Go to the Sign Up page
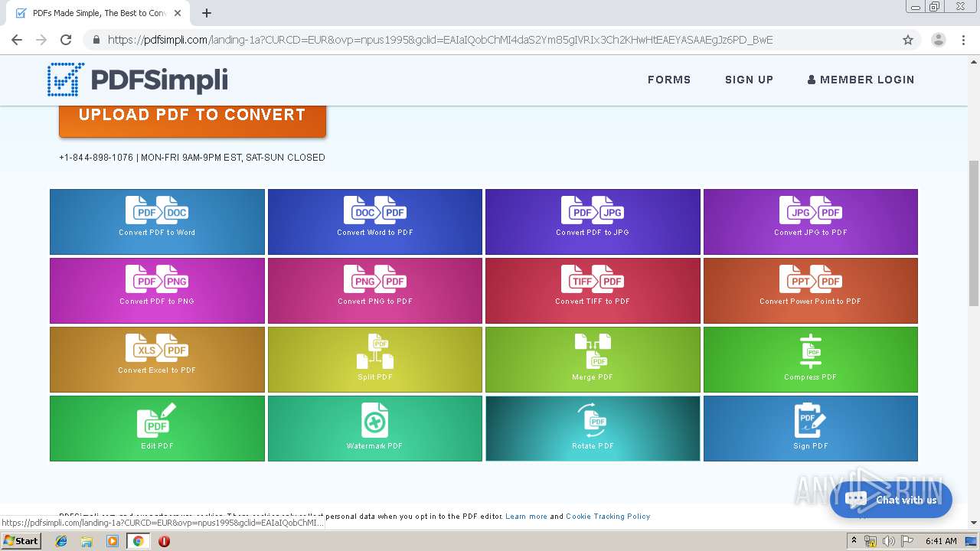Image resolution: width=980 pixels, height=551 pixels. 749,80
